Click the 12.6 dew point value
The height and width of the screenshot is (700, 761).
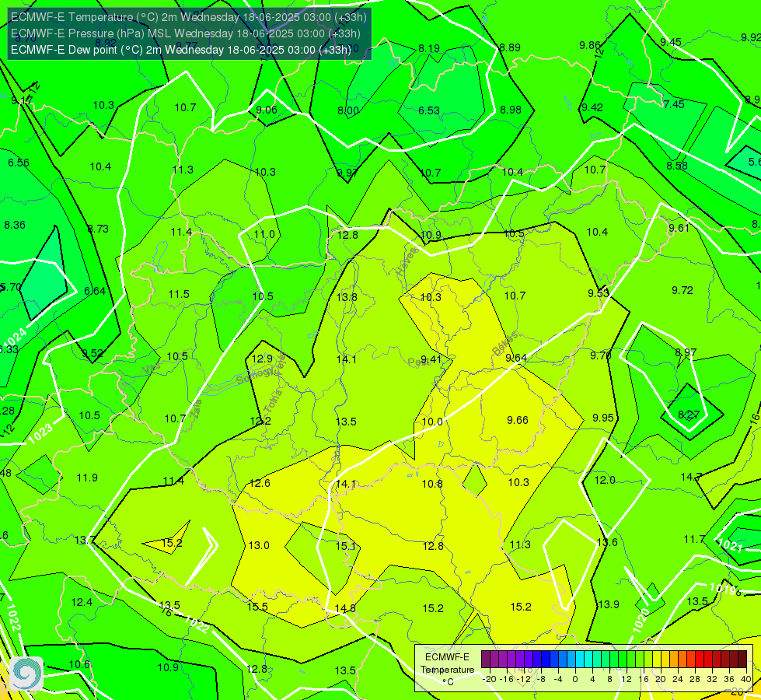(x=260, y=483)
